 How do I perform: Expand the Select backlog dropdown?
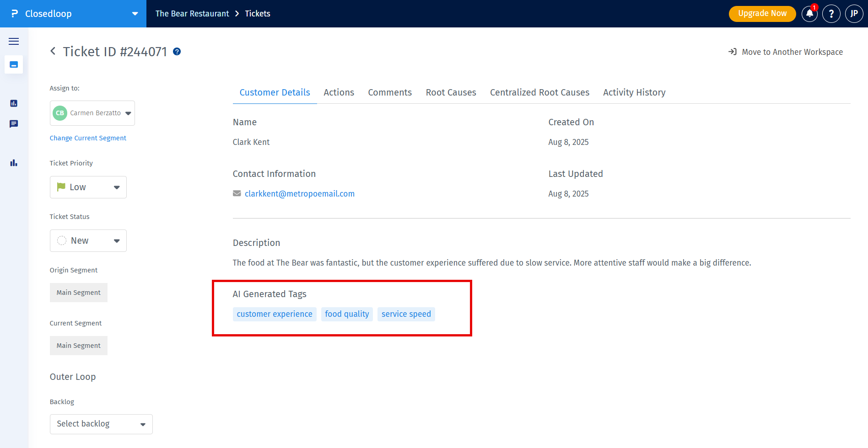pyautogui.click(x=101, y=424)
